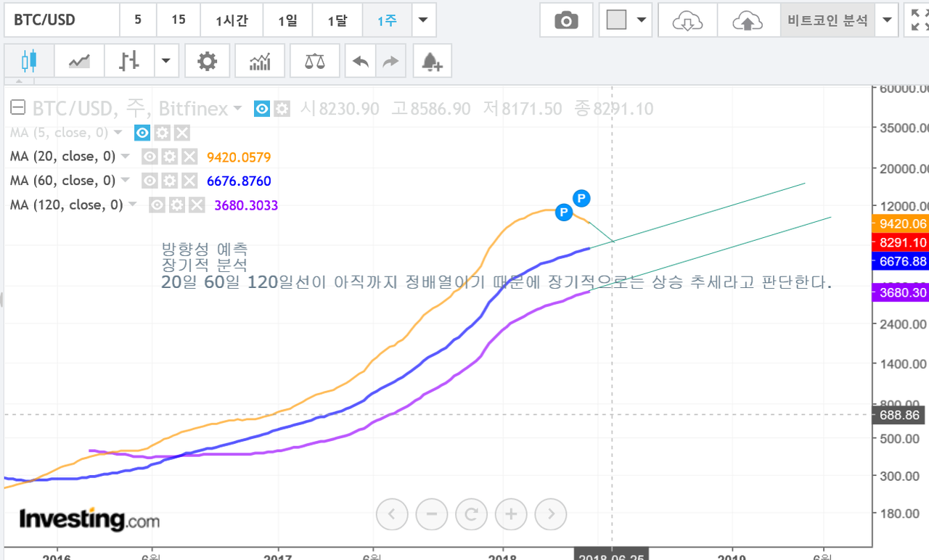The image size is (929, 560).
Task: Select the candlestick chart type icon
Action: pyautogui.click(x=29, y=61)
